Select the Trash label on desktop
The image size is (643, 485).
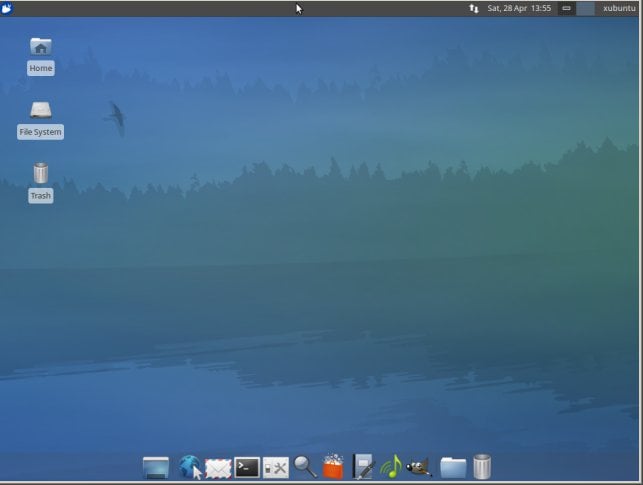(x=41, y=196)
